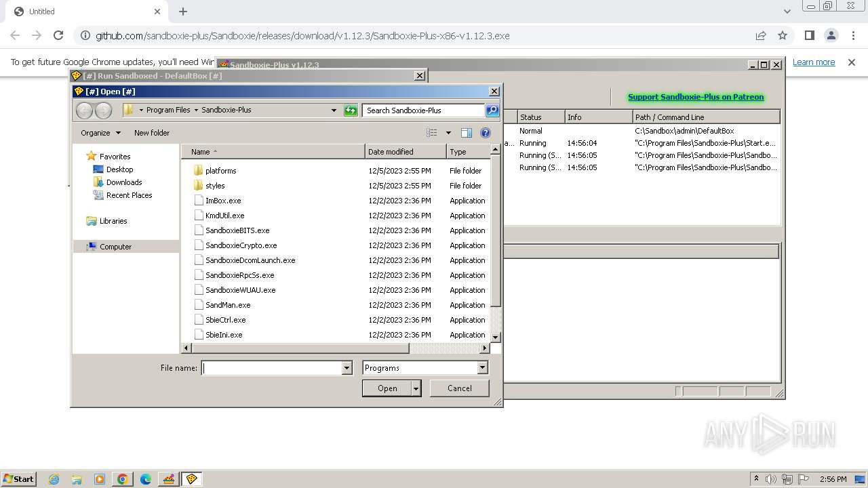Click the Cancel button

point(460,388)
